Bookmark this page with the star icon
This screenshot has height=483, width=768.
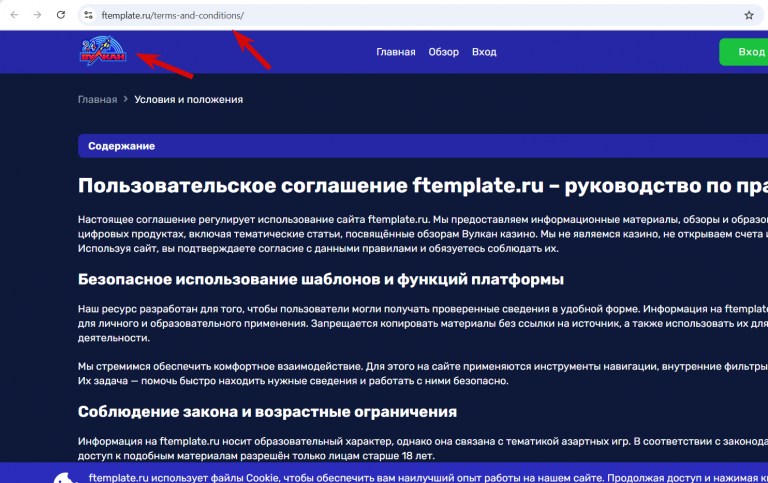click(x=748, y=15)
